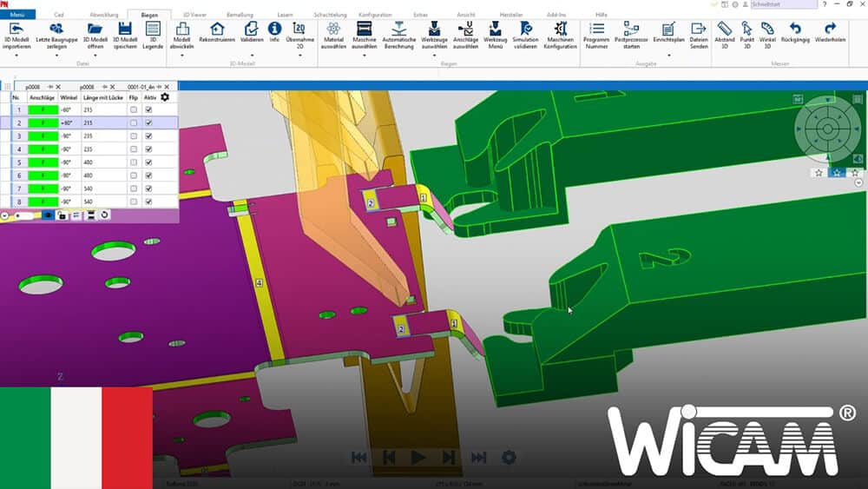Expand the Validieren dropdown arrow
The height and width of the screenshot is (489, 868).
250,55
